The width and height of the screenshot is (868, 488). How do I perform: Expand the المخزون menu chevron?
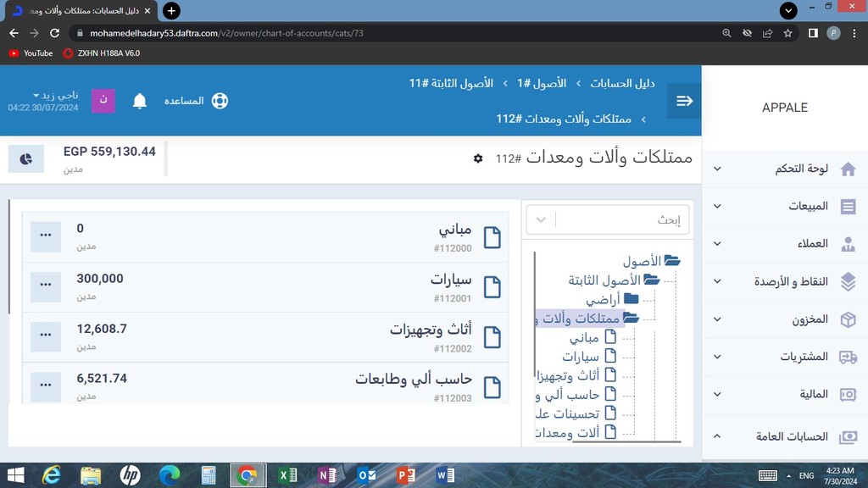717,319
